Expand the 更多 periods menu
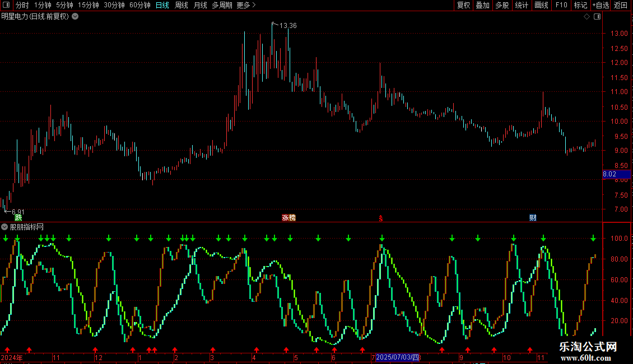This screenshot has width=633, height=364. tap(246, 5)
